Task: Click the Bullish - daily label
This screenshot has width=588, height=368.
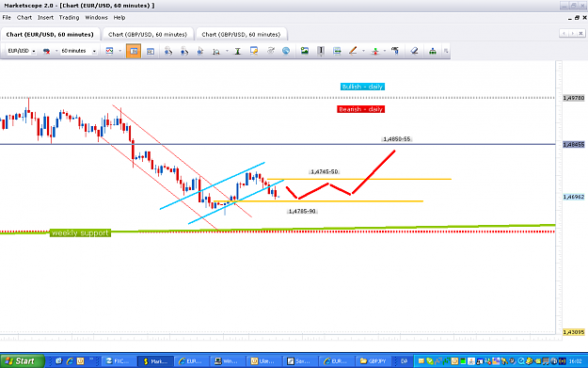Action: [x=362, y=87]
